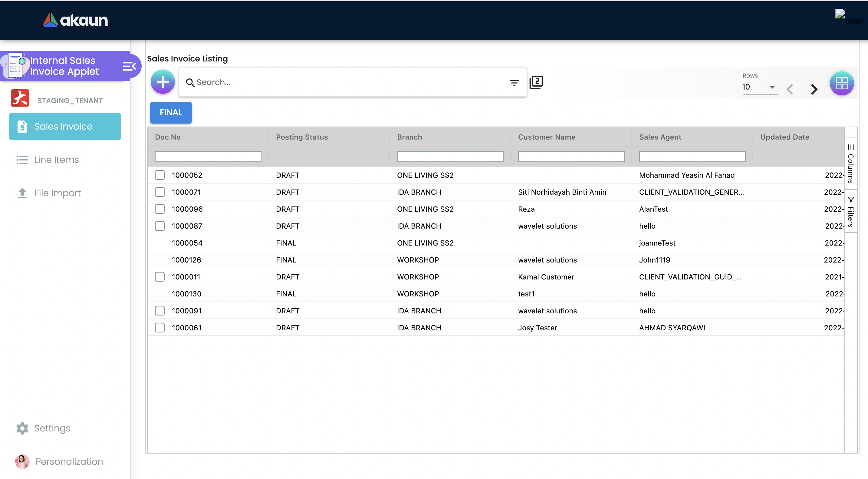The width and height of the screenshot is (868, 479).
Task: Click the multi-page copy icon
Action: tap(536, 82)
